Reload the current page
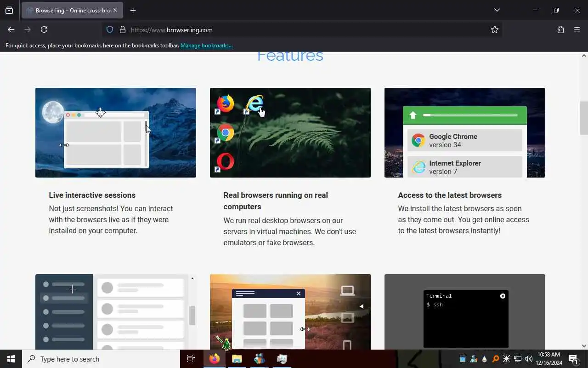 pyautogui.click(x=44, y=29)
